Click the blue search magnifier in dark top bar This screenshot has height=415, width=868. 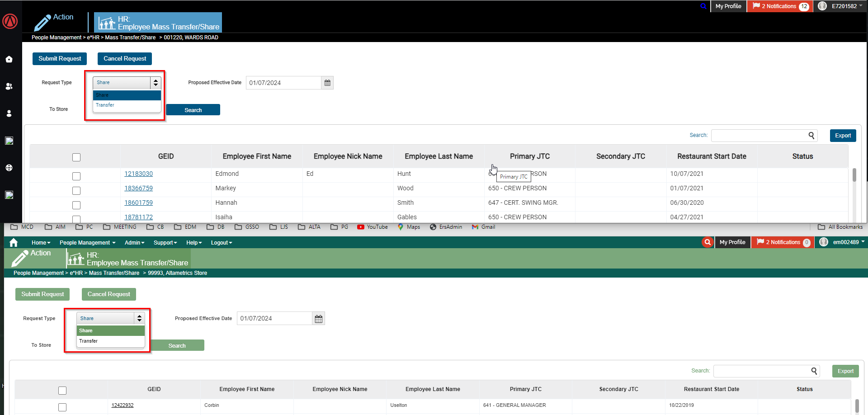(x=703, y=6)
